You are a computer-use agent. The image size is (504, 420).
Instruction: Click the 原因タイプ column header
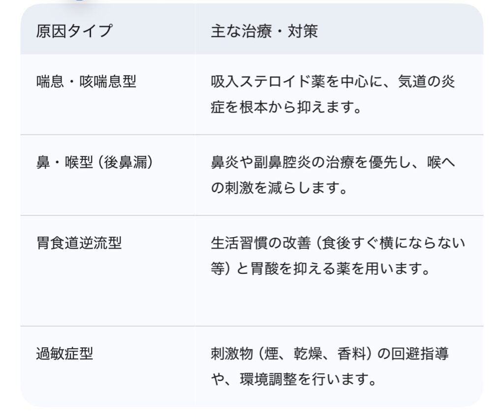point(74,31)
